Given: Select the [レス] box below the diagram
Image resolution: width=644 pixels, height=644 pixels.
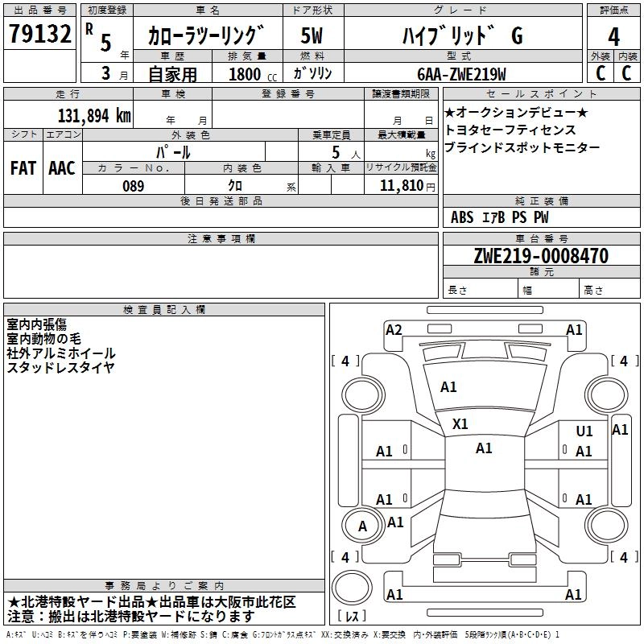Looking at the screenshot, I should [351, 617].
